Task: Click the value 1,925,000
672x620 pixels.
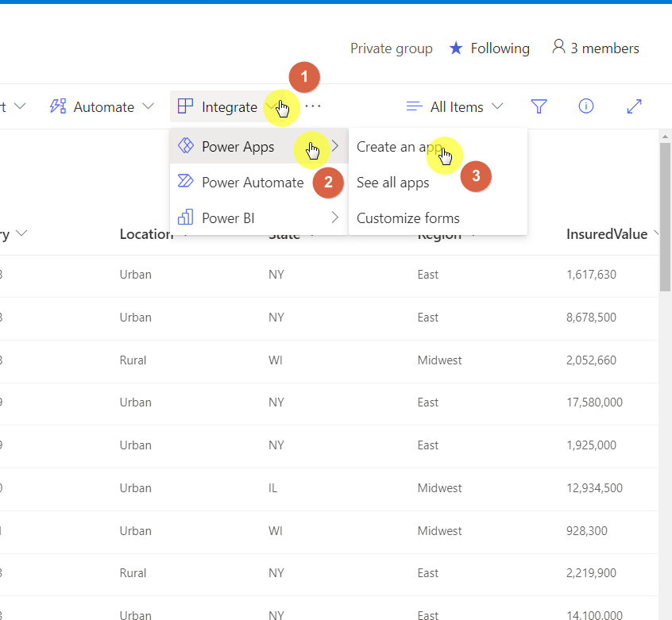Action: pos(591,445)
